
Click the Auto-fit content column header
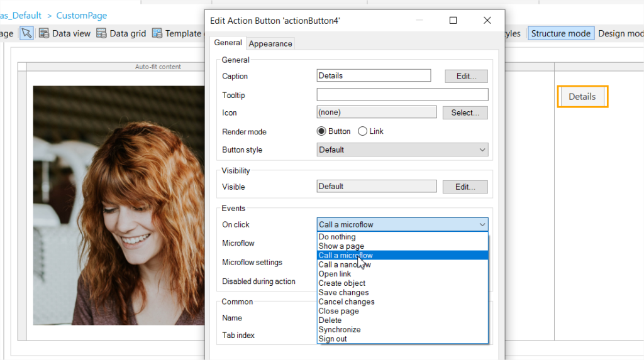pyautogui.click(x=158, y=67)
